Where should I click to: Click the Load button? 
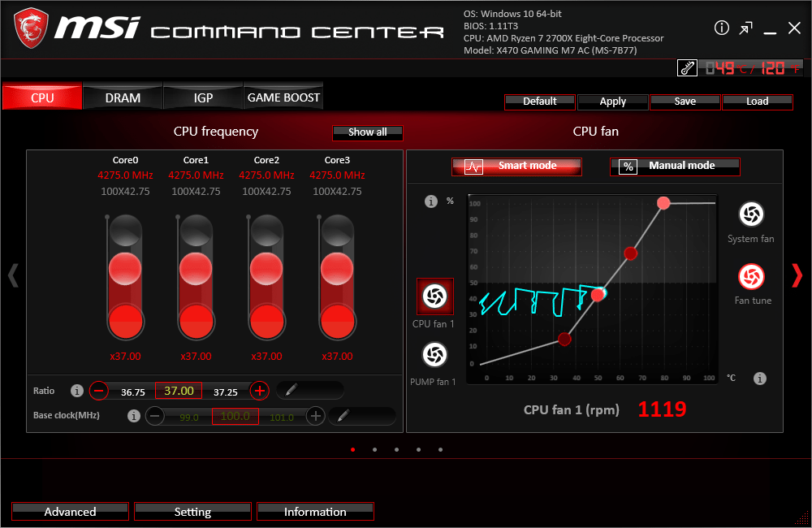click(757, 102)
